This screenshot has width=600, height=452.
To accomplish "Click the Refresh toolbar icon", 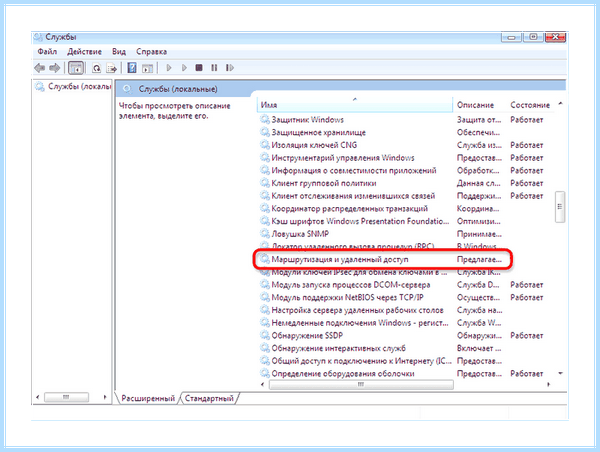I will (x=96, y=68).
